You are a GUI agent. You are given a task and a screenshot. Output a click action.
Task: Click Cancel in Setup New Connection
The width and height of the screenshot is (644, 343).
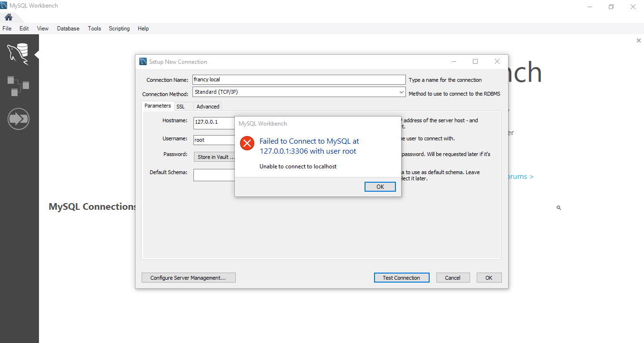click(x=452, y=278)
